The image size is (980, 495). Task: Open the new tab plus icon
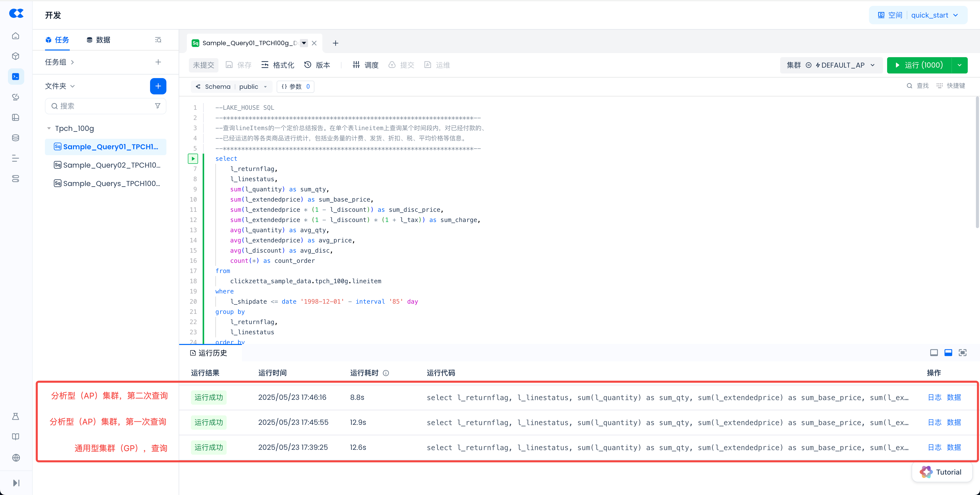pos(335,43)
